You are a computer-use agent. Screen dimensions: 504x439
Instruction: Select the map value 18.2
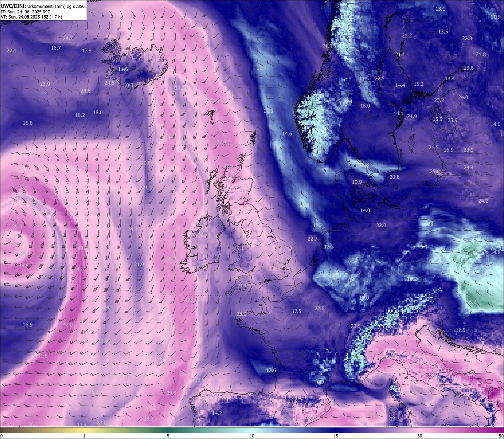point(80,115)
